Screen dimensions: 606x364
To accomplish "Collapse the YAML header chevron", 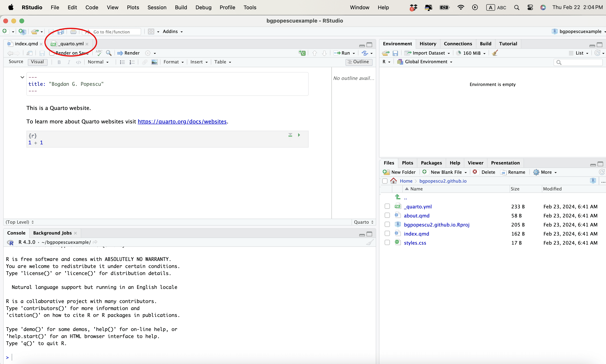I will point(22,77).
